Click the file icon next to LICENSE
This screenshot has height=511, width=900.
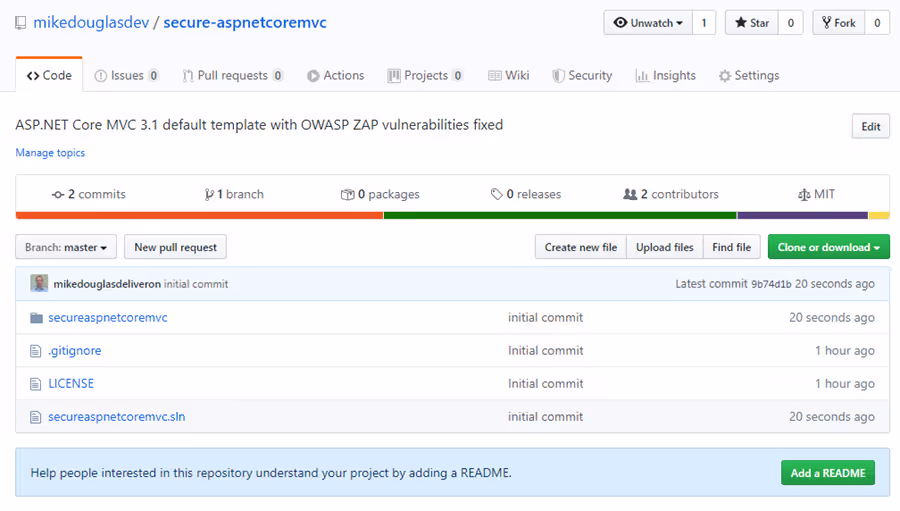click(36, 384)
